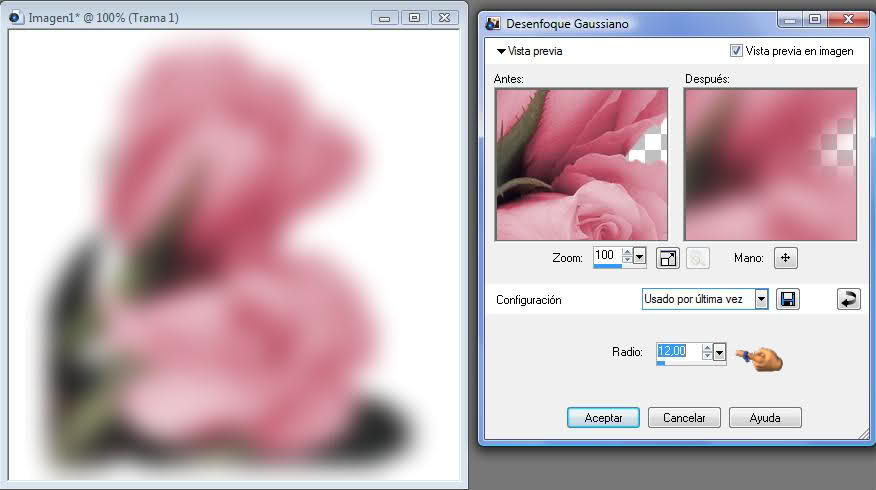876x490 pixels.
Task: Select the Mano pan tool button
Action: tap(785, 258)
